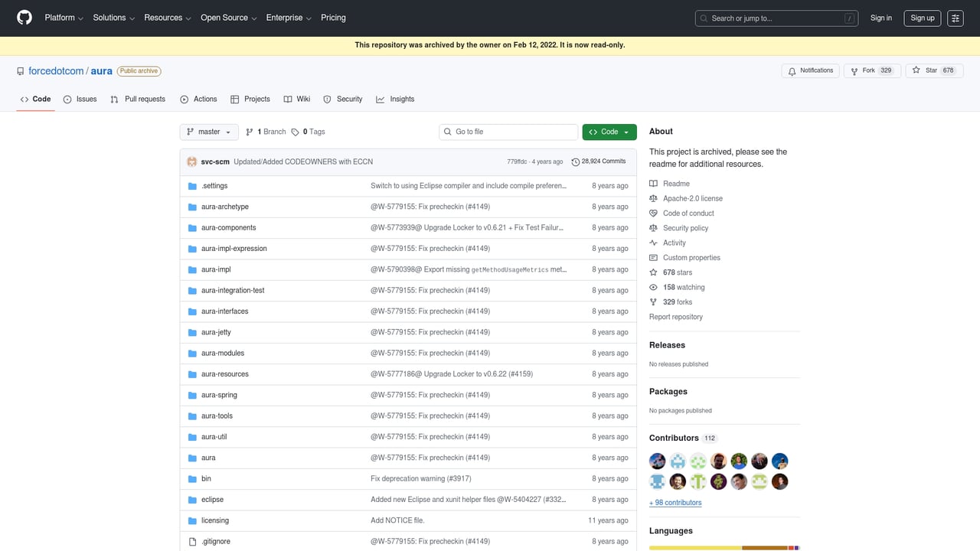
Task: Click the Insights graph icon
Action: pos(381,99)
